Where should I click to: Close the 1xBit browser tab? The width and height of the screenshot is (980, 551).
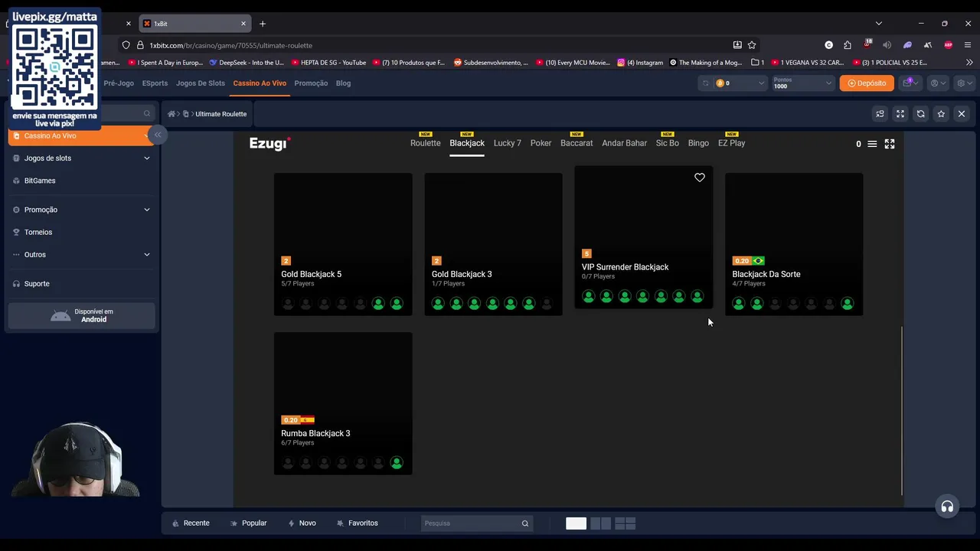[243, 24]
